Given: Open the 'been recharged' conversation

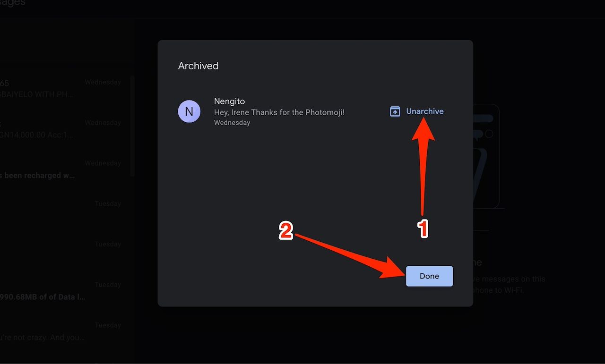Looking at the screenshot, I should click(37, 175).
